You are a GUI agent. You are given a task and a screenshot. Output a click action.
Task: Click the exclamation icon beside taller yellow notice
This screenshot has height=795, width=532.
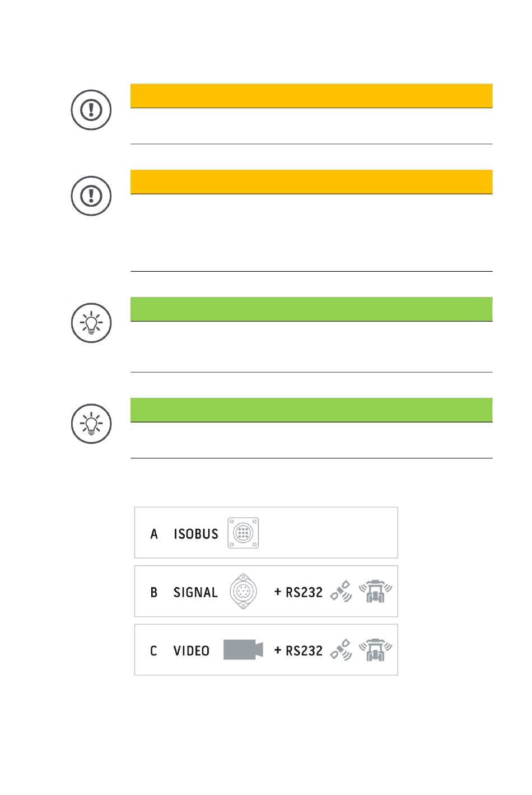91,196
